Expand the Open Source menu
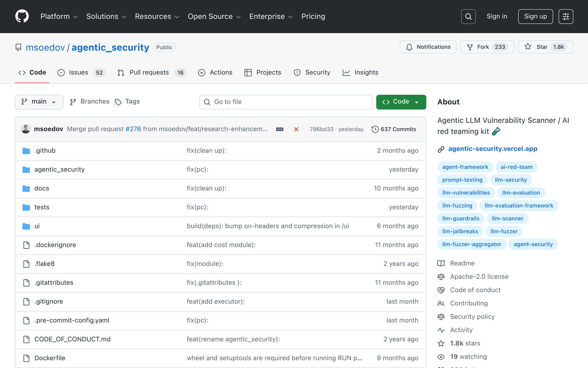Viewport: 588px width, 368px height. (x=214, y=16)
